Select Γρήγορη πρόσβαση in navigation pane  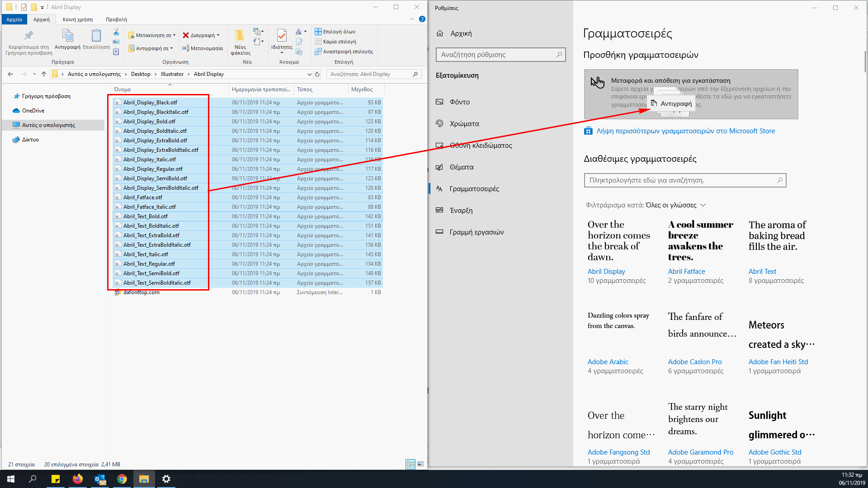pyautogui.click(x=46, y=96)
